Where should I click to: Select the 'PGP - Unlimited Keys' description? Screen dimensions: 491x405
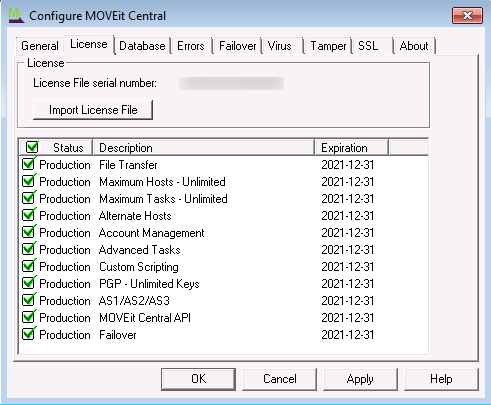149,284
